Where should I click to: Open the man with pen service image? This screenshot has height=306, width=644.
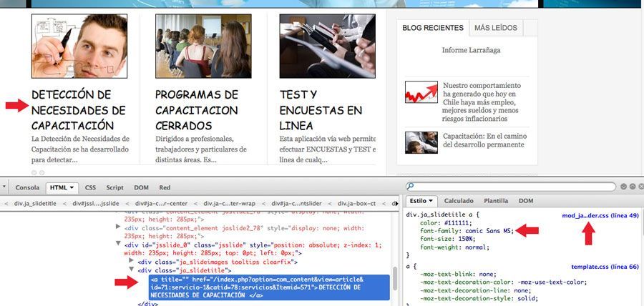pos(79,46)
